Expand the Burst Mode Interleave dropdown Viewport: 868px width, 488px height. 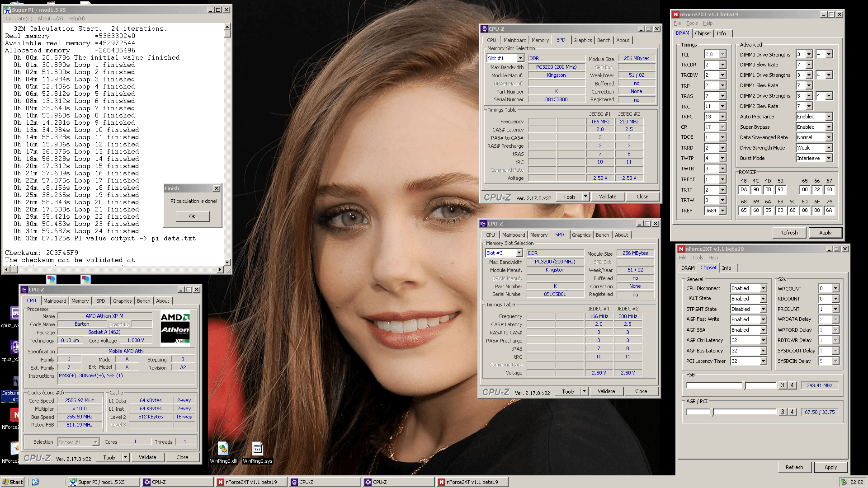point(829,158)
